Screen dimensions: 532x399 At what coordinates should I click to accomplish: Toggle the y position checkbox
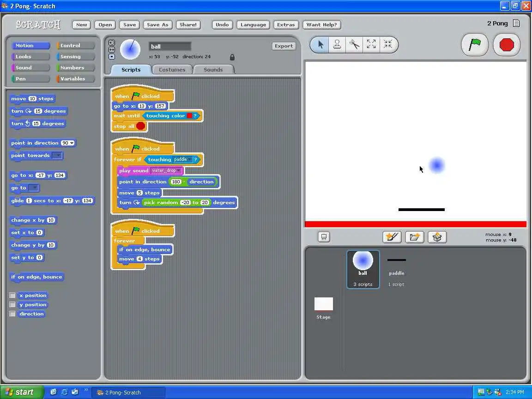[12, 304]
